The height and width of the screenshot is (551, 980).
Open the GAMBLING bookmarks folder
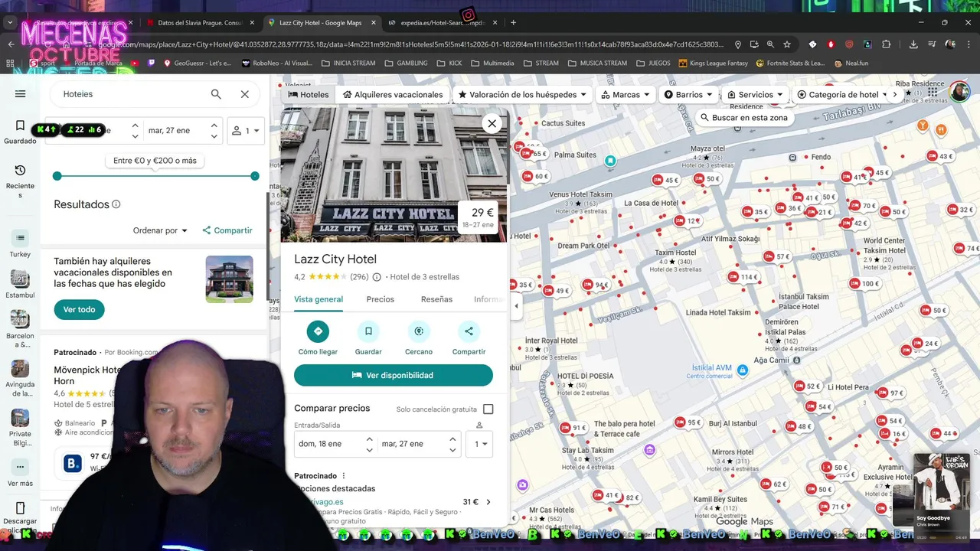[406, 63]
